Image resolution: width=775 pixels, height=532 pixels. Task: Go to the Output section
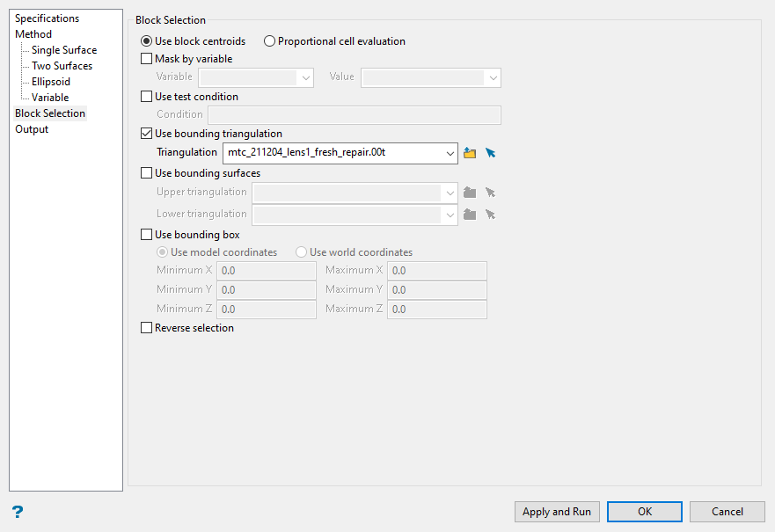point(32,129)
